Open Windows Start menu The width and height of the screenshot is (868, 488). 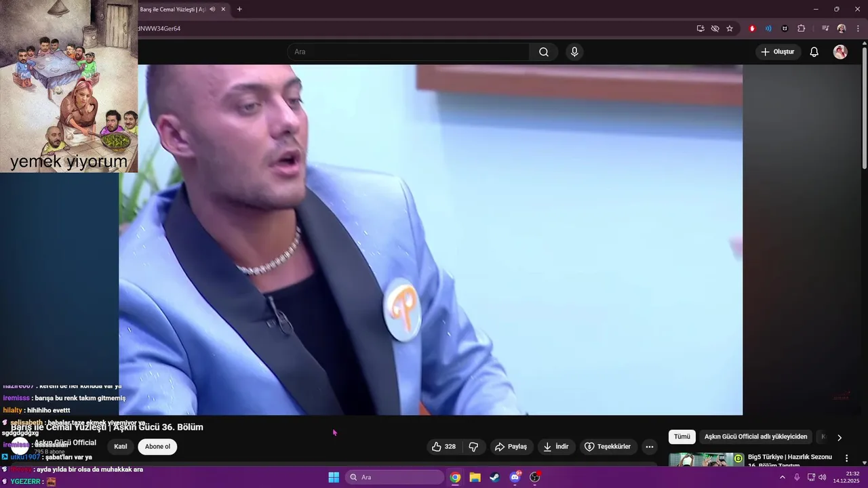[x=334, y=477]
